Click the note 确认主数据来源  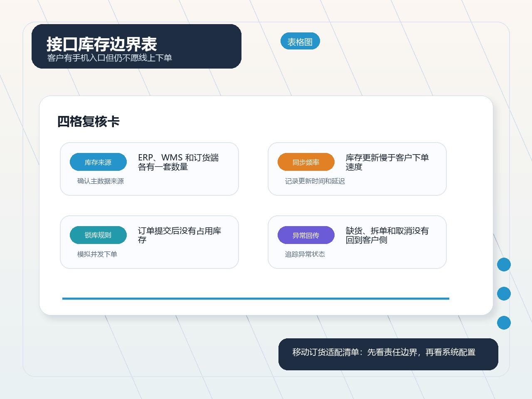[101, 181]
